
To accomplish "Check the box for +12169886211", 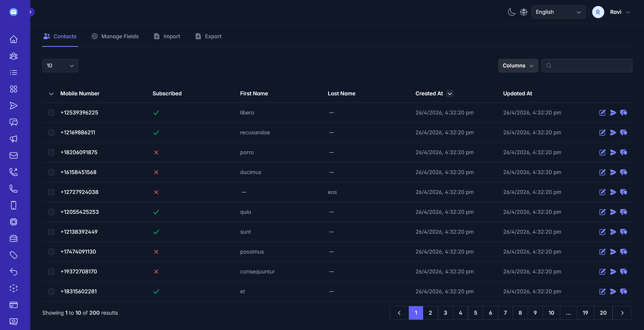I will (x=51, y=133).
